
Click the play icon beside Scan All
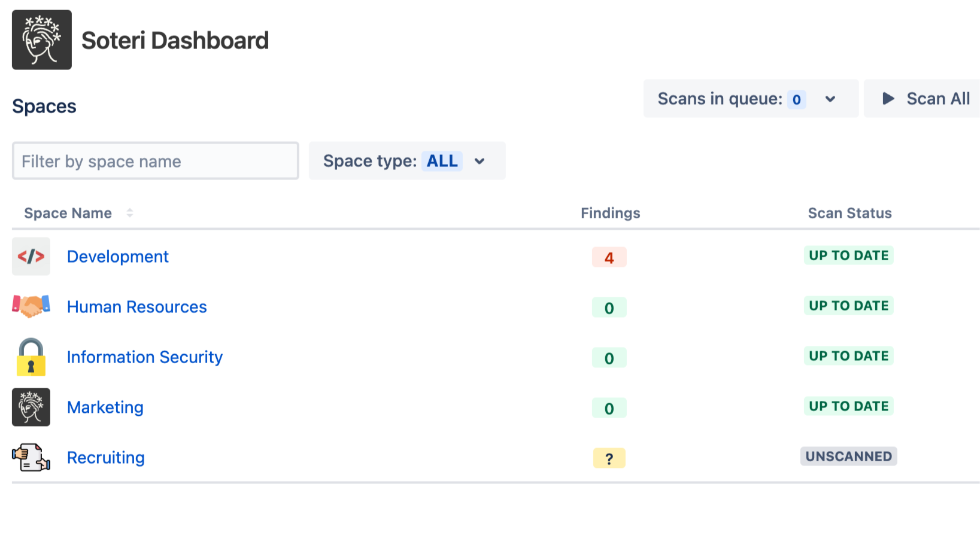tap(888, 99)
